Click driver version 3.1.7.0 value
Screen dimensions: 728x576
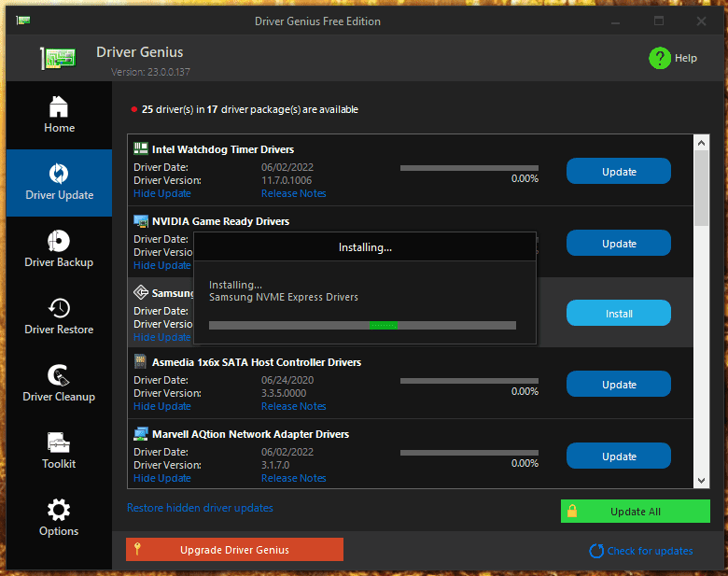(275, 465)
